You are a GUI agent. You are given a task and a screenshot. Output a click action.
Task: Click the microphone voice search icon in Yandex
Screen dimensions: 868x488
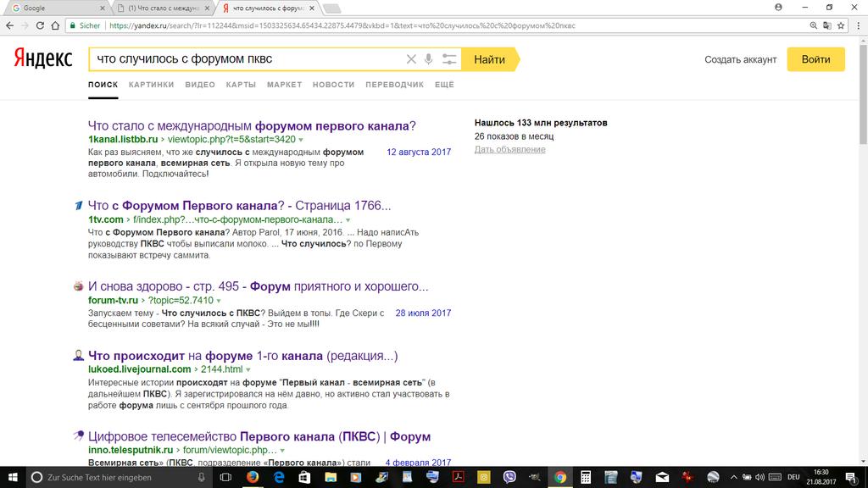pos(428,59)
